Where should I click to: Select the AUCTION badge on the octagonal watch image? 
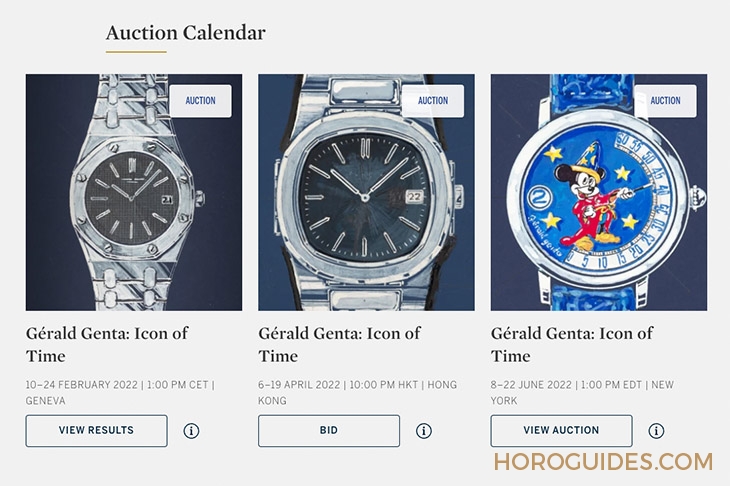pos(201,101)
